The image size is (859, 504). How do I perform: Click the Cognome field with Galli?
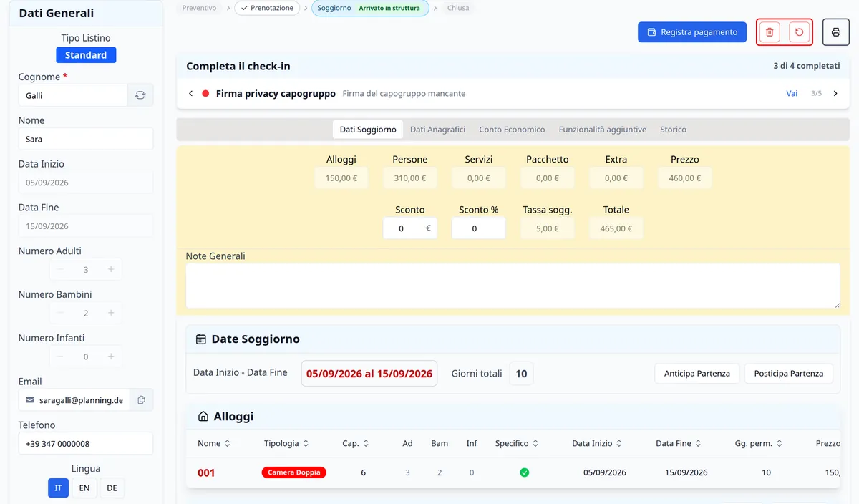point(73,95)
